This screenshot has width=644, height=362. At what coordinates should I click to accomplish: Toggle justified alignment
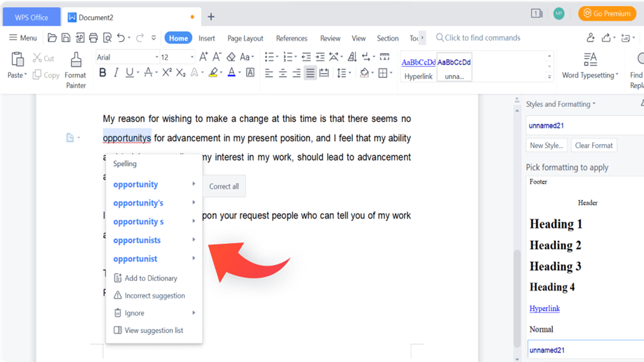(310, 72)
